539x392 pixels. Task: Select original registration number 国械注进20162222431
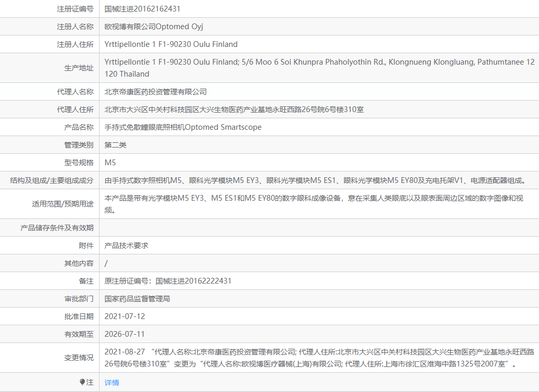pyautogui.click(x=193, y=281)
